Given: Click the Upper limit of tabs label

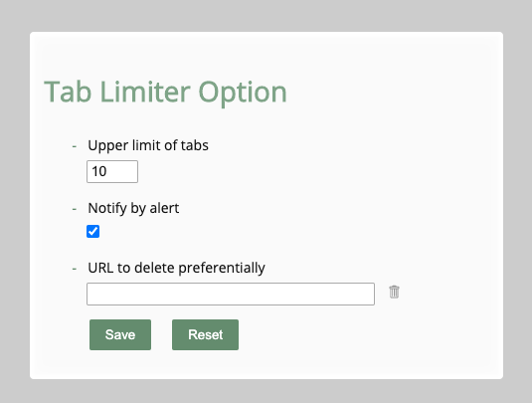Looking at the screenshot, I should click(148, 145).
